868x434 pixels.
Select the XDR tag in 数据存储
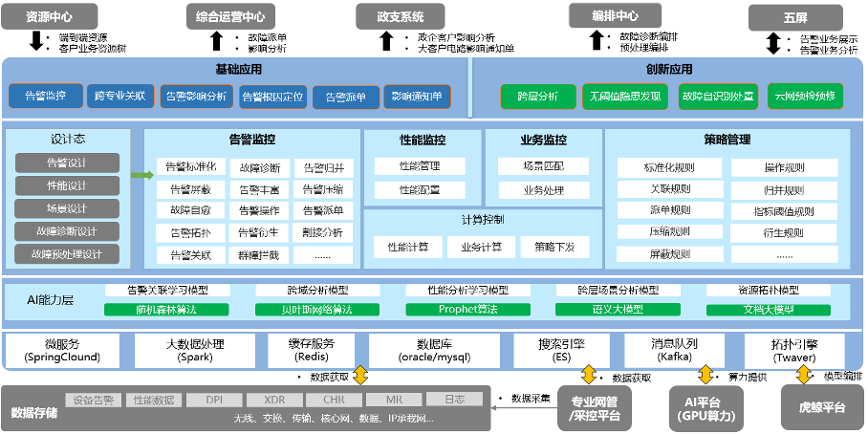pos(274,400)
